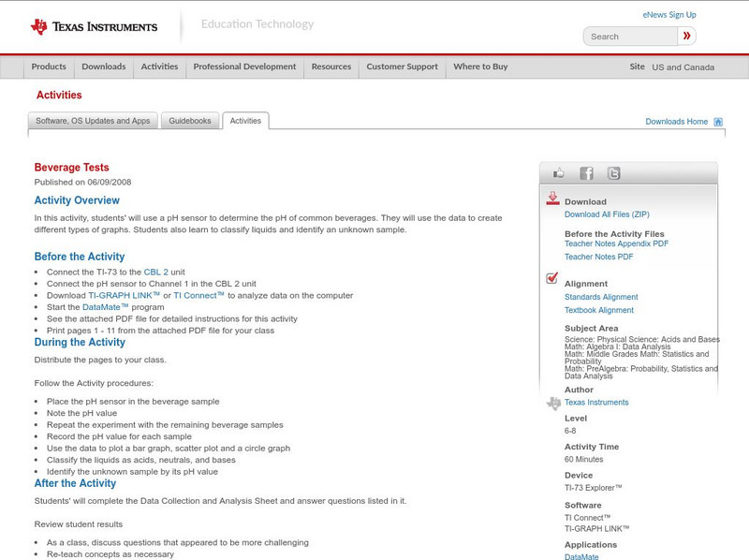
Task: Click the 'Published on 06/09/2008' text
Action: tap(82, 182)
